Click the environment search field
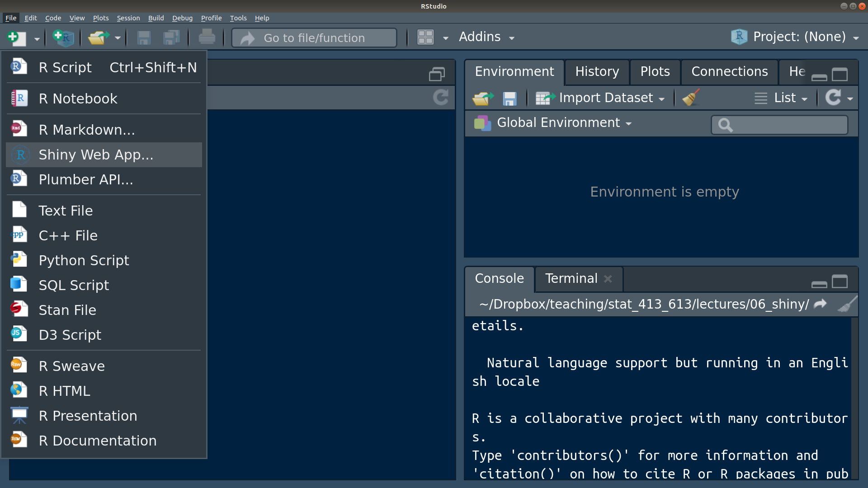 coord(779,125)
